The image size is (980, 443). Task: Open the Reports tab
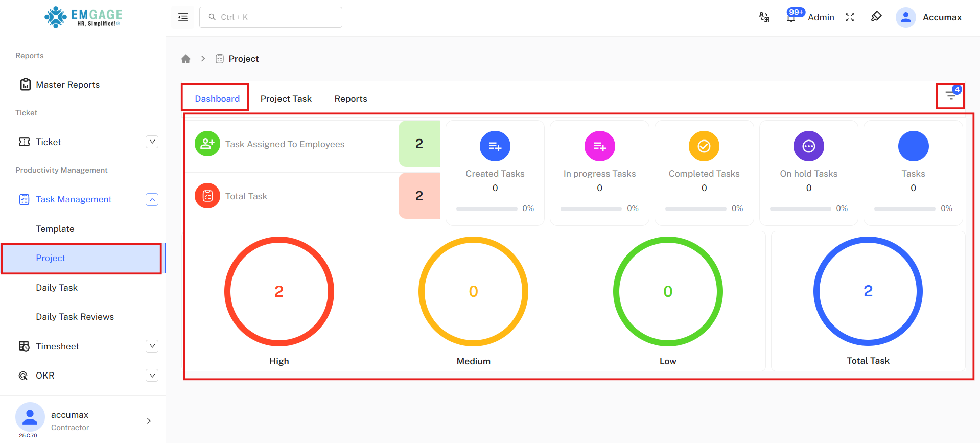[x=351, y=99]
